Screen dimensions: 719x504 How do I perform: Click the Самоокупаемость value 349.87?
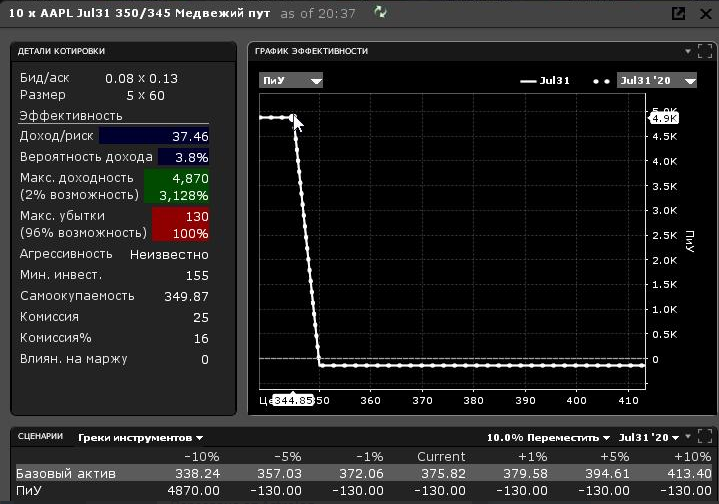click(x=186, y=297)
